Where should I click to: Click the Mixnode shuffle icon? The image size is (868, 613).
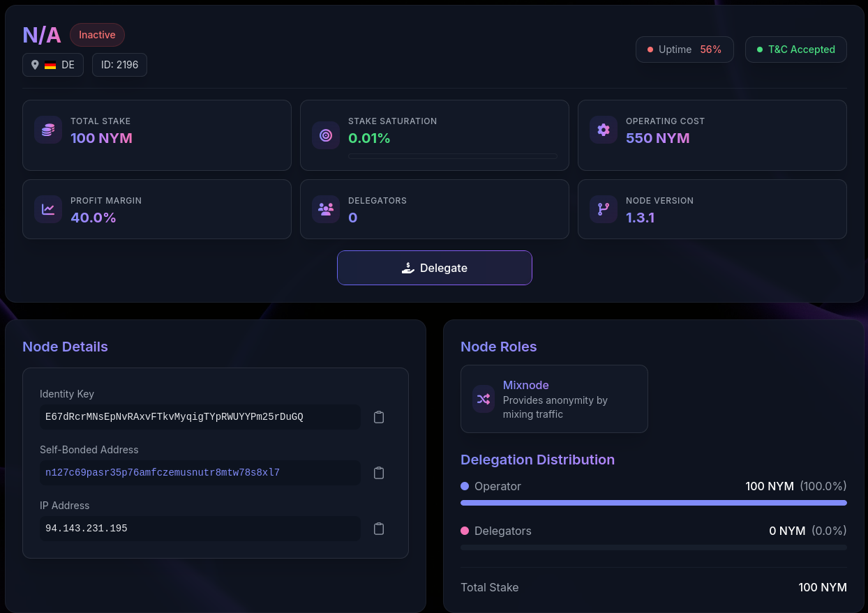tap(484, 399)
